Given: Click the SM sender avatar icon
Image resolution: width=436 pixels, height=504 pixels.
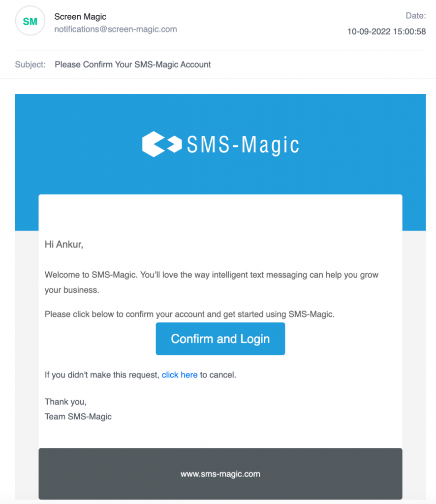Looking at the screenshot, I should coord(30,21).
